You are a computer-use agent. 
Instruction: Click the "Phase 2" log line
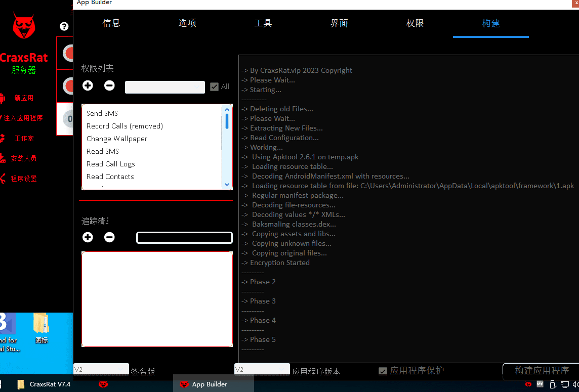click(259, 282)
